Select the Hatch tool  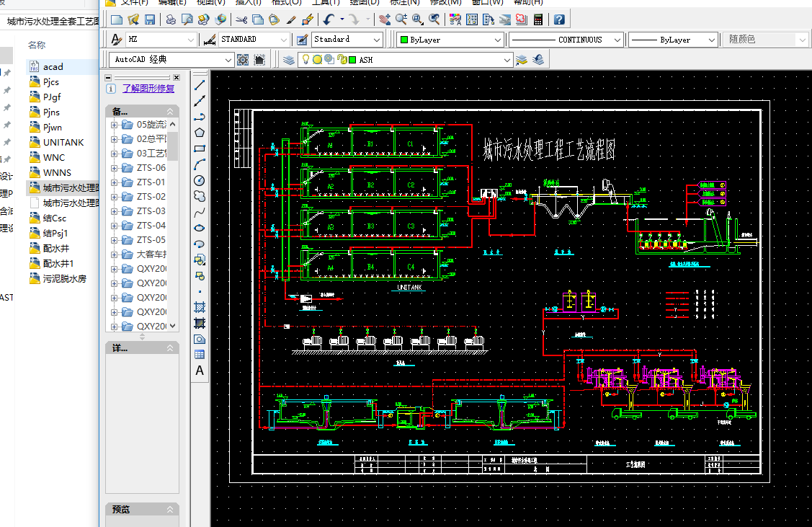point(200,307)
